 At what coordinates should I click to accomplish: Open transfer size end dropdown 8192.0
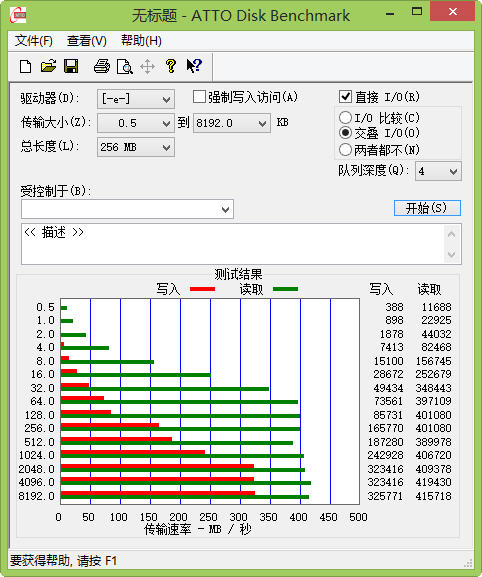tap(232, 123)
